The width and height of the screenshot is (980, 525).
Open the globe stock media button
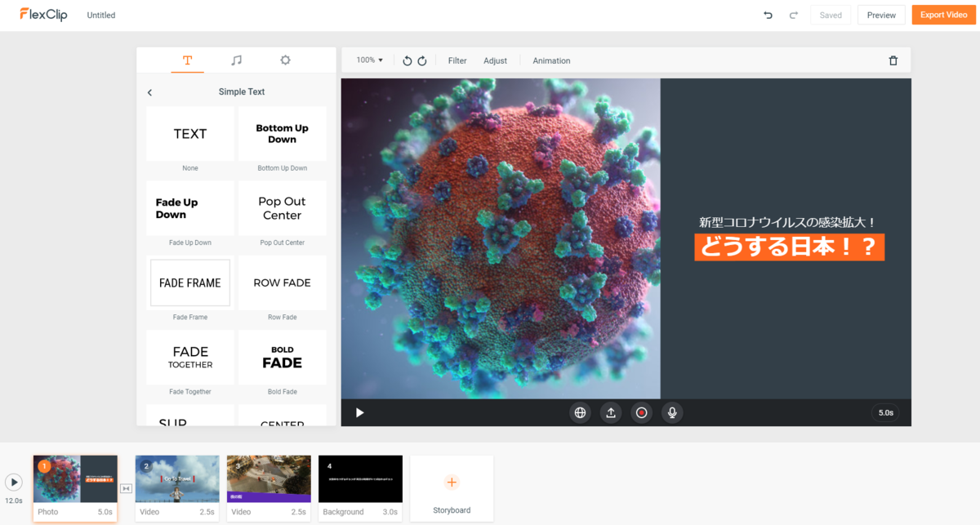click(581, 412)
